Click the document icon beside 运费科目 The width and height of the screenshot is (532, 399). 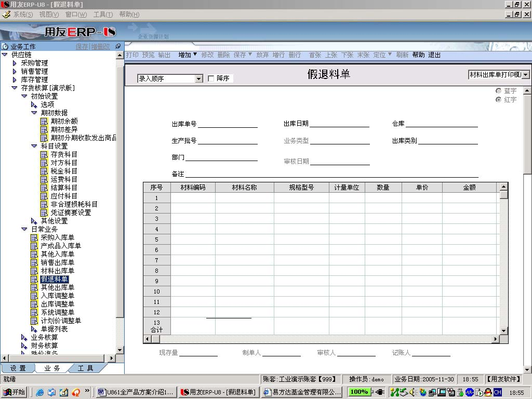44,179
